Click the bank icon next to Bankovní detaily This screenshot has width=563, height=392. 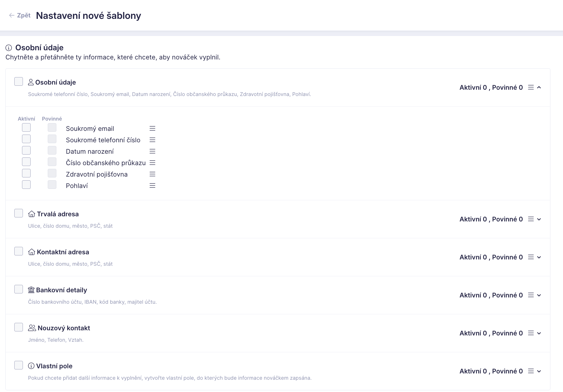tap(31, 290)
